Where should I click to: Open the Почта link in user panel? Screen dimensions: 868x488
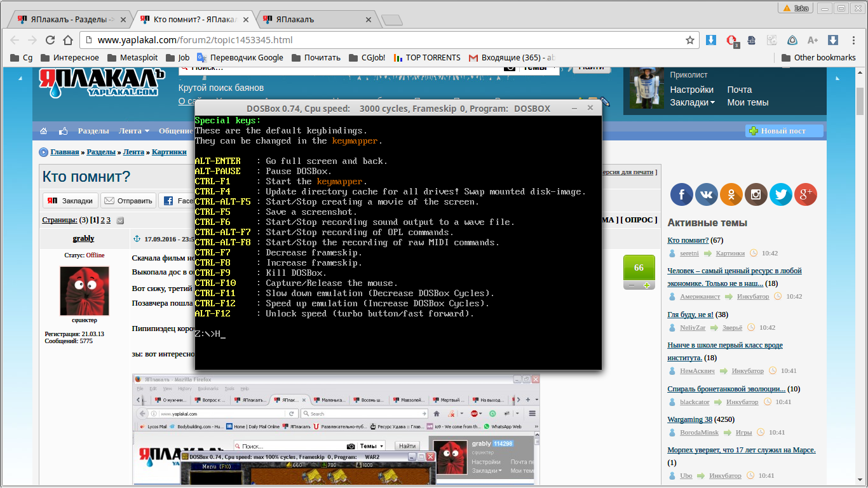pos(740,90)
